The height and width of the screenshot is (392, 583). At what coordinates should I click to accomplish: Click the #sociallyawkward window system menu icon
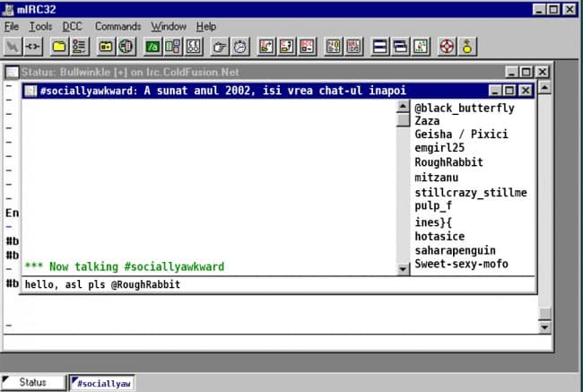click(30, 91)
